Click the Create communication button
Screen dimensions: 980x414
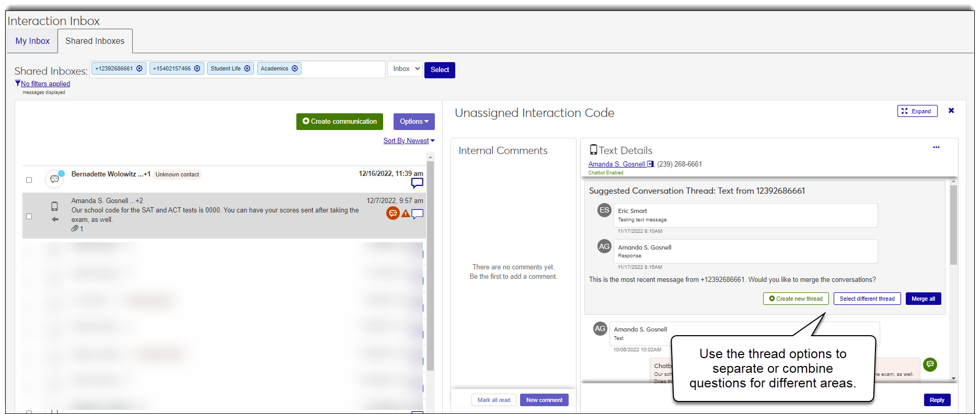[x=340, y=122]
